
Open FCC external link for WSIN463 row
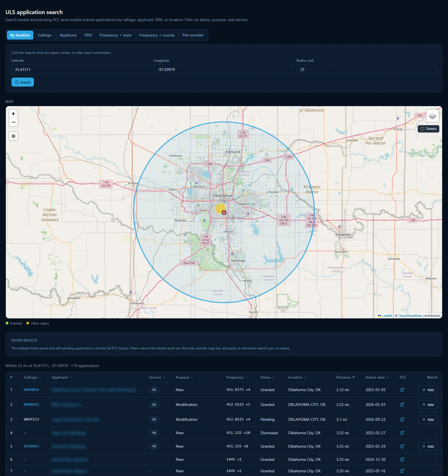(x=402, y=446)
